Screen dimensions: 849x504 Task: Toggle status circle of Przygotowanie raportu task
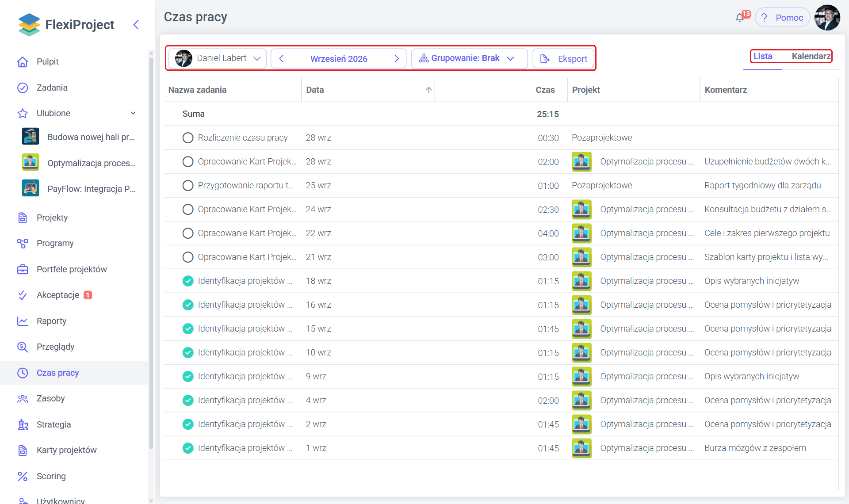pyautogui.click(x=188, y=185)
